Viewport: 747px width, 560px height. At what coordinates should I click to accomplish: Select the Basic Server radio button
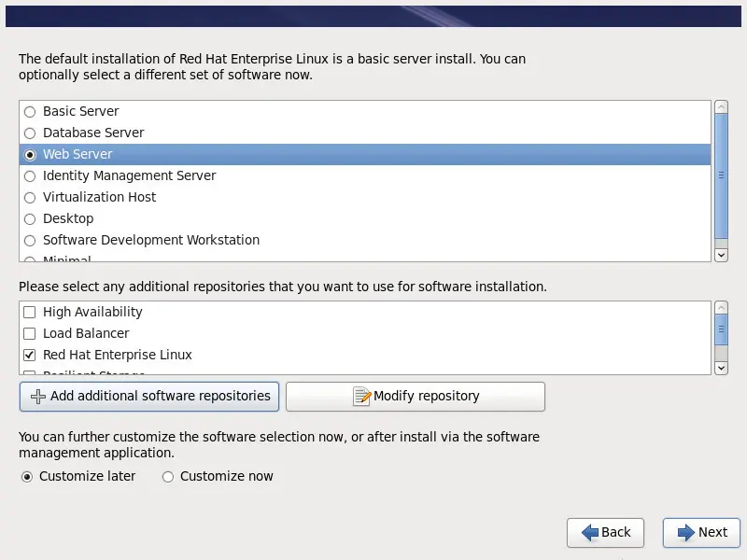(30, 112)
